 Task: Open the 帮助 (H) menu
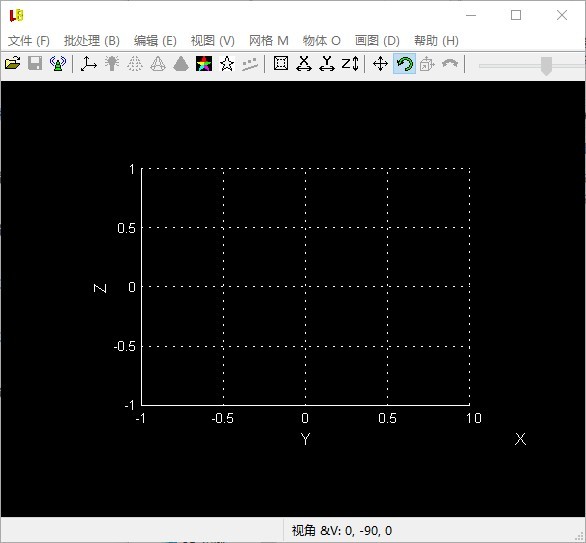(436, 40)
